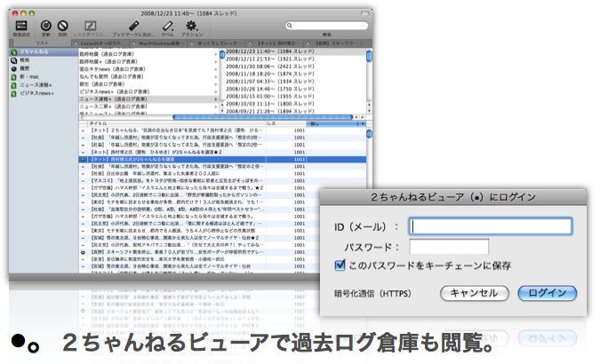Expand arrow of ビジネスnews+（過去ログ倉庫）row
The image size is (600, 364).
[216, 91]
